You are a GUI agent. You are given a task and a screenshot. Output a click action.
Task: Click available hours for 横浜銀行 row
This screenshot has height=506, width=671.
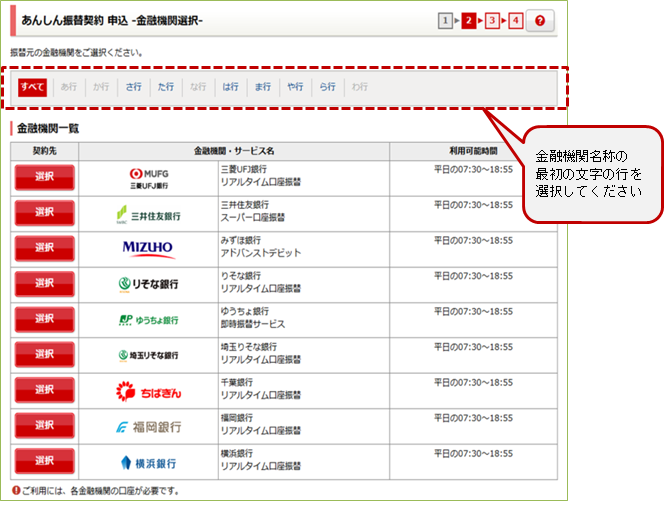click(473, 454)
